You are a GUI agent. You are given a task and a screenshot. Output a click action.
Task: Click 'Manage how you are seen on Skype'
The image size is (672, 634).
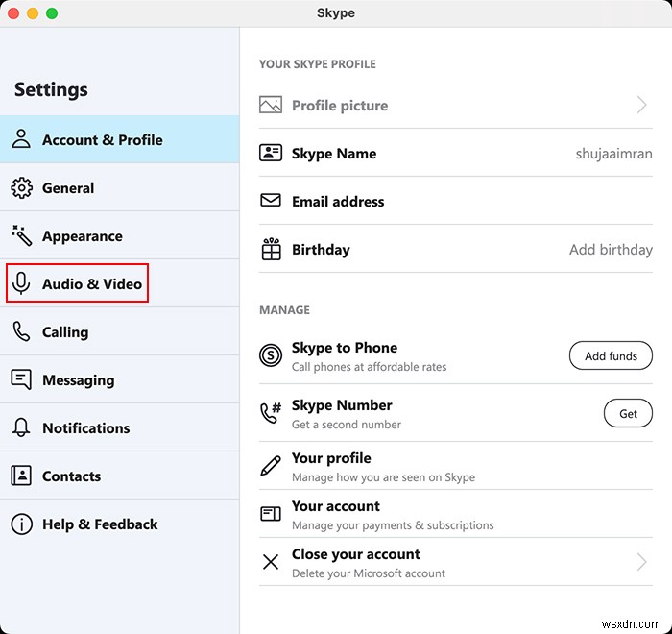383,477
